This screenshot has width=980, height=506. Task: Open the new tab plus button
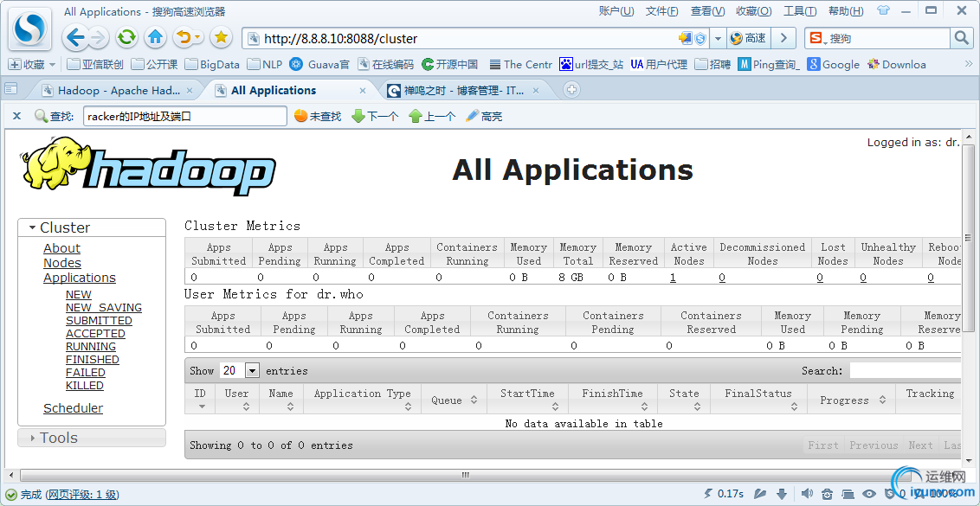tap(571, 90)
